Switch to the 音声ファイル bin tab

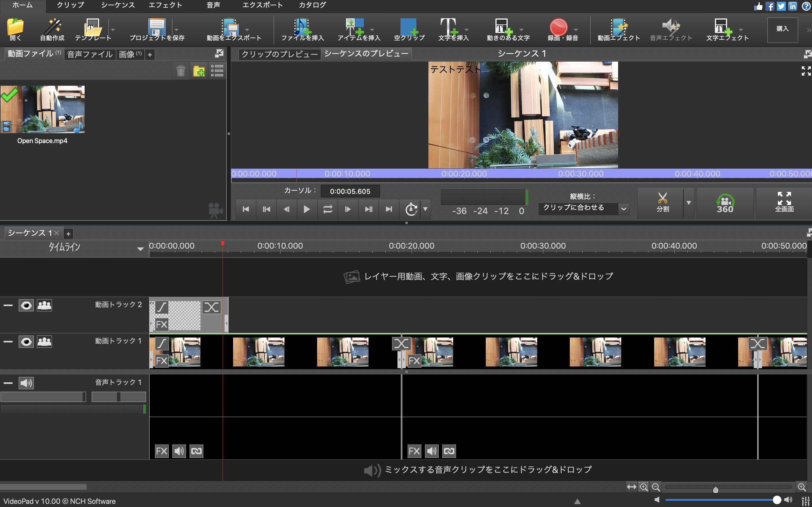(90, 54)
